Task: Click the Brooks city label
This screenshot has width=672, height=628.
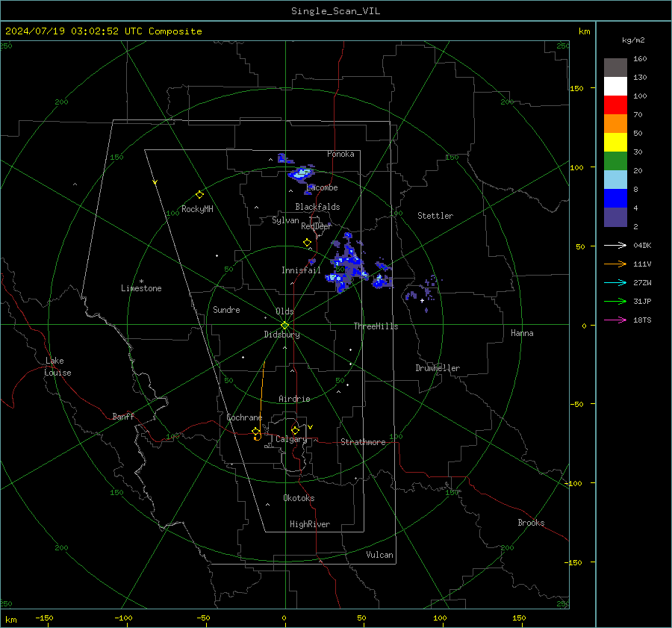Action: [531, 523]
